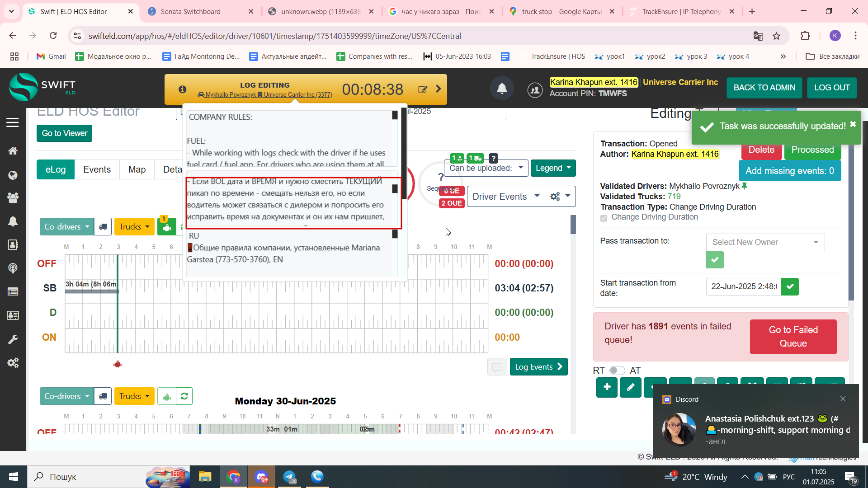
Task: Click info icon in Log Editing banner
Action: click(x=182, y=89)
